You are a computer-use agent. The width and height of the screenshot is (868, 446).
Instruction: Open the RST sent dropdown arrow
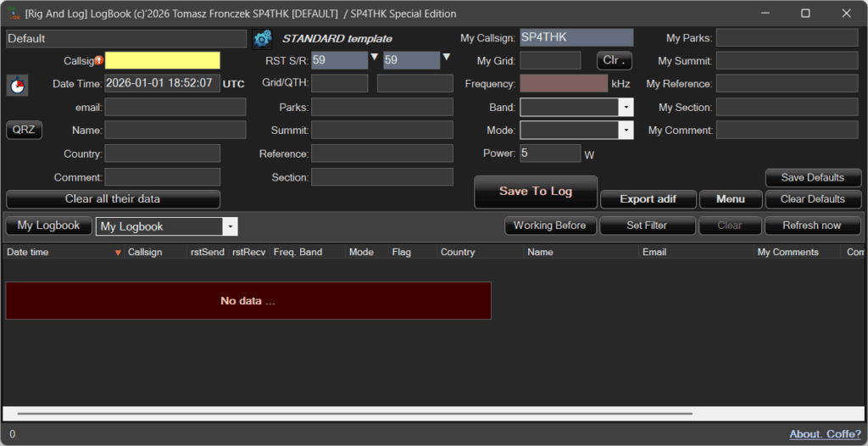point(374,58)
